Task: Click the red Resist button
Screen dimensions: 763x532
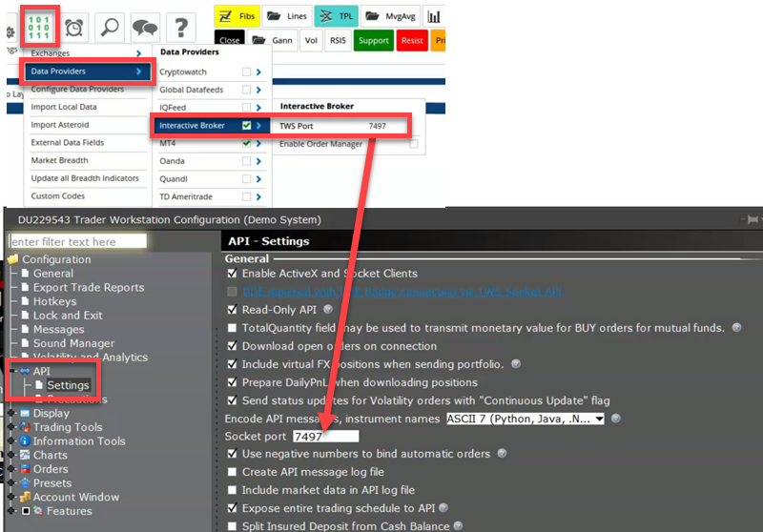Action: coord(412,40)
